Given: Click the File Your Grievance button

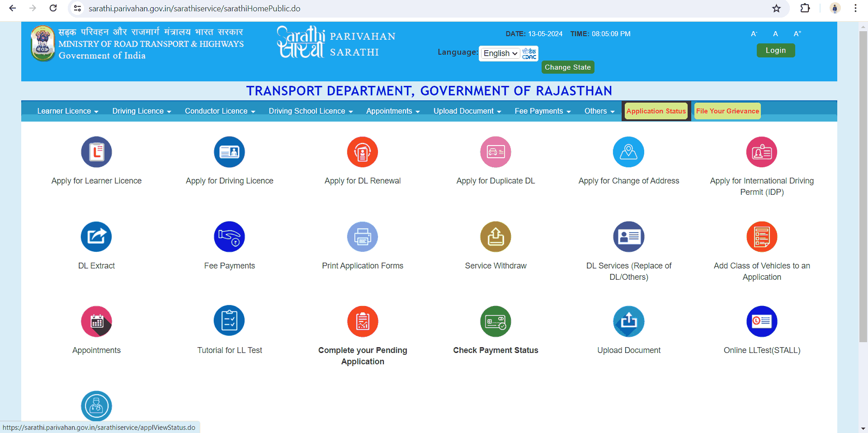Looking at the screenshot, I should [727, 111].
